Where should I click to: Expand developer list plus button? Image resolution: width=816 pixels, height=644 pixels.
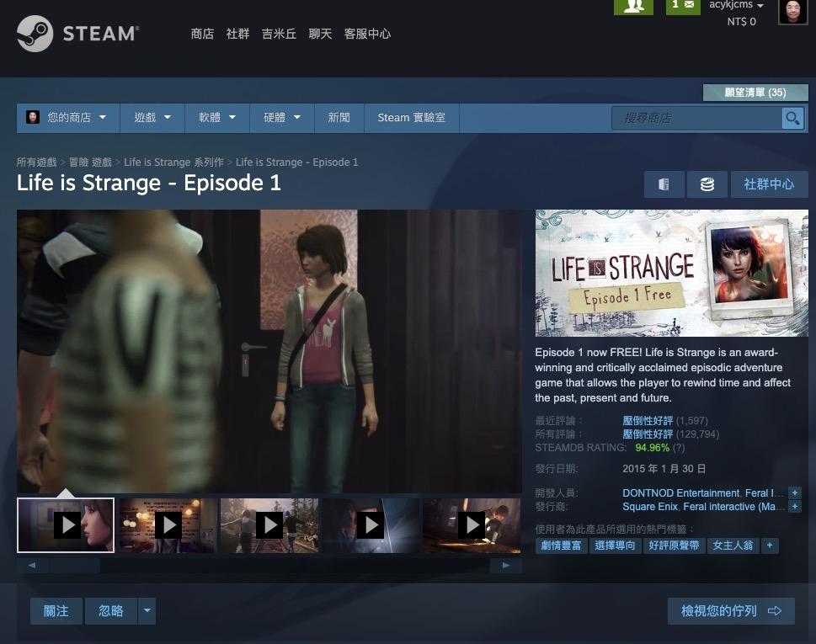click(x=795, y=492)
